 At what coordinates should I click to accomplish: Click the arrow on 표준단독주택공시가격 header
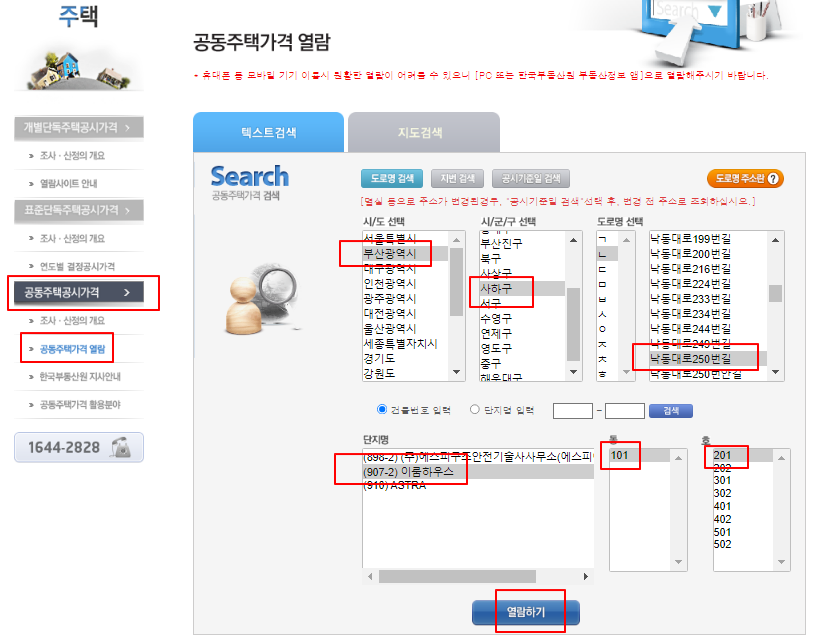tap(127, 210)
